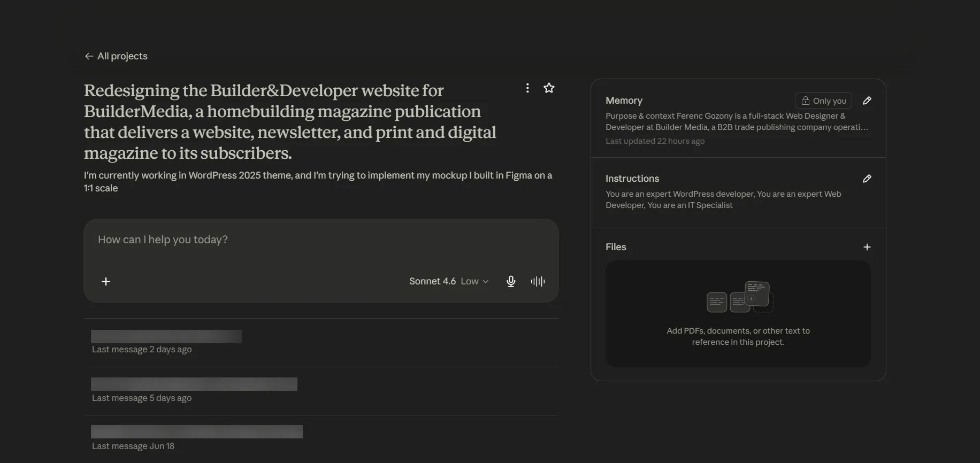The height and width of the screenshot is (463, 980).
Task: Click the plus attachment icon in chat box
Action: (106, 281)
